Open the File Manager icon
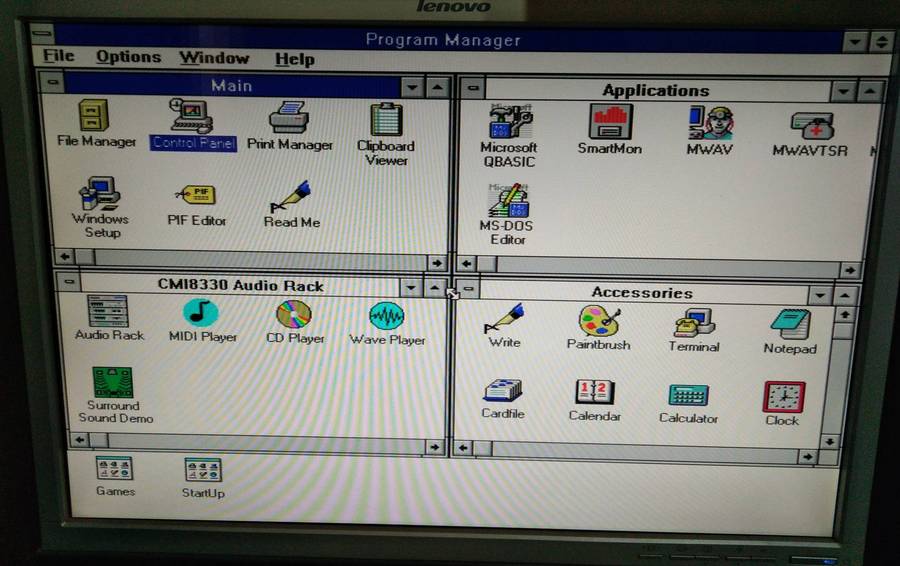The width and height of the screenshot is (900, 566). (x=95, y=123)
